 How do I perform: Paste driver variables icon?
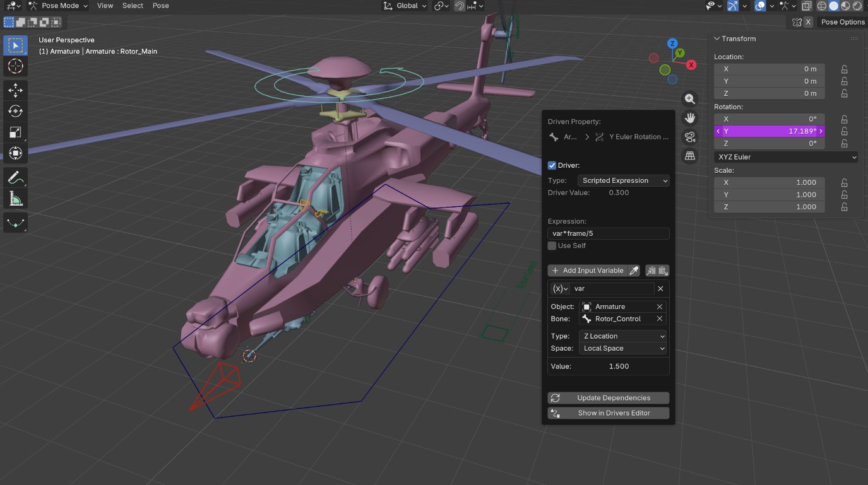(663, 271)
